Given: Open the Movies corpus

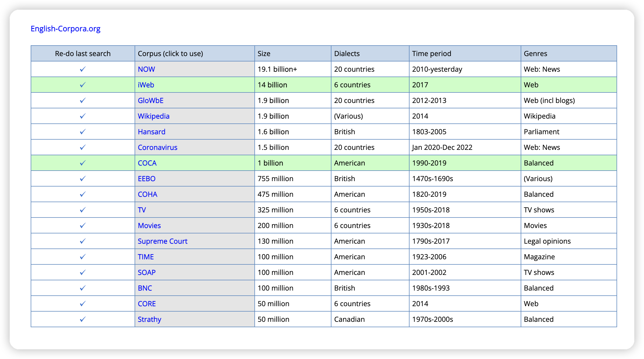Looking at the screenshot, I should [149, 226].
